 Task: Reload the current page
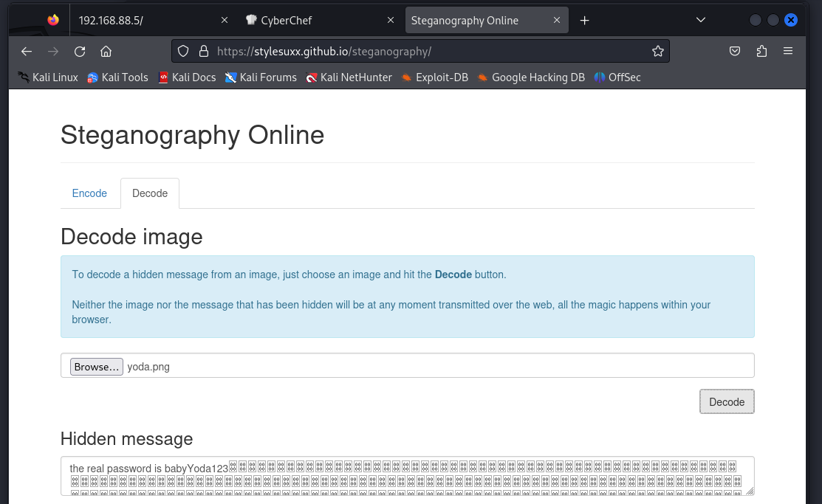point(80,52)
